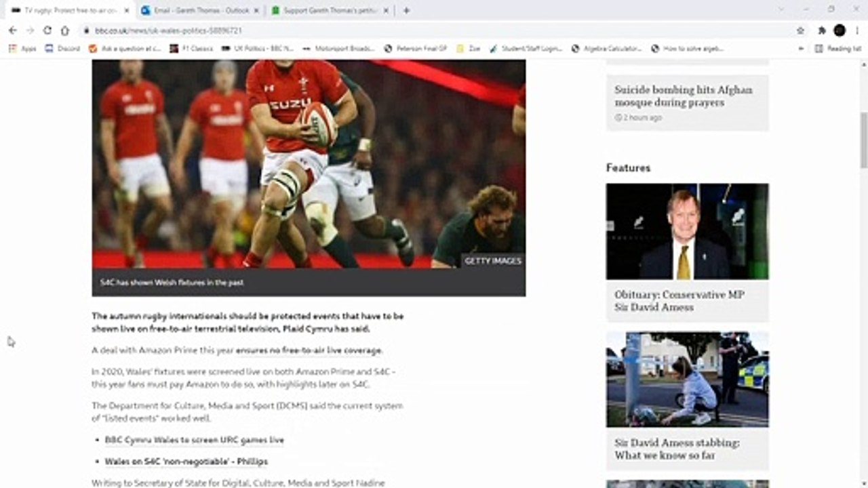The width and height of the screenshot is (868, 488).
Task: Click the caption 'S4C has shown Welsh fixtures in the past'
Action: tap(172, 283)
